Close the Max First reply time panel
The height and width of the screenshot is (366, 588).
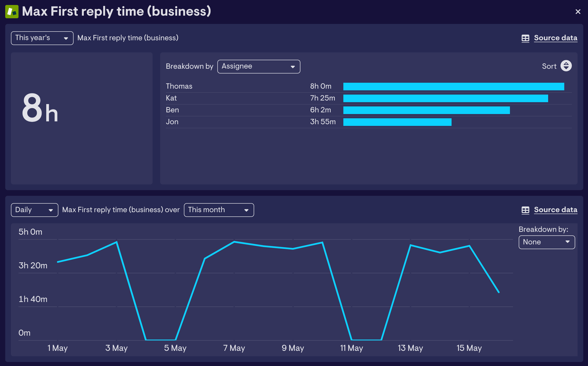pyautogui.click(x=578, y=12)
